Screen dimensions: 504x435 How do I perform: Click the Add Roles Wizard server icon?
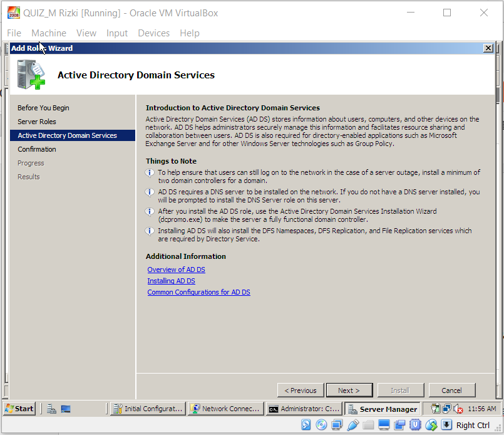31,75
